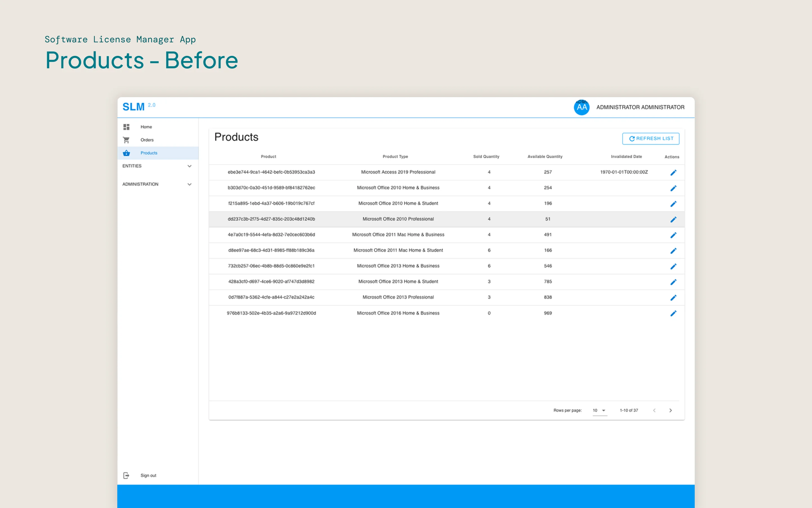Image resolution: width=812 pixels, height=508 pixels.
Task: Click product ID 976b8133-502e-4b35-a2a6-9a97212d900d
Action: tap(271, 313)
